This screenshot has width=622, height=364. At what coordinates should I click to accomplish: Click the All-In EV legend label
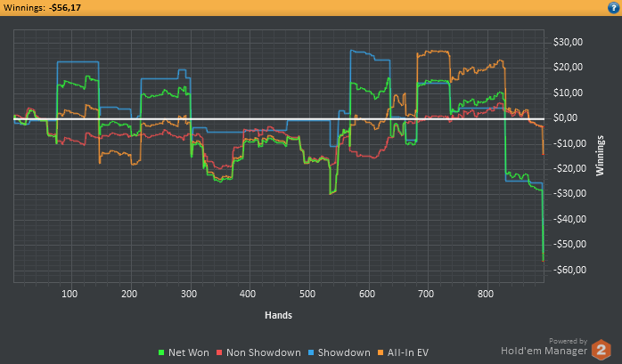[408, 352]
